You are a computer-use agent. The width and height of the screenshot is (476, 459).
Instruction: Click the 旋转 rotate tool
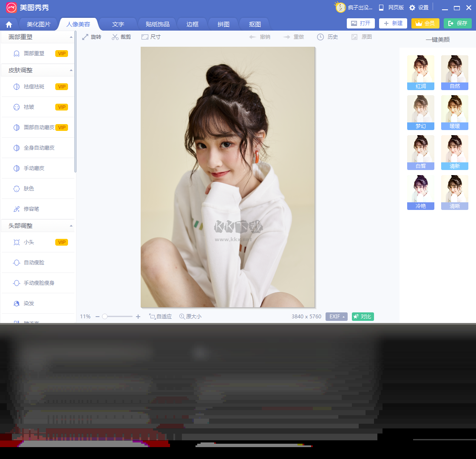[x=92, y=37]
